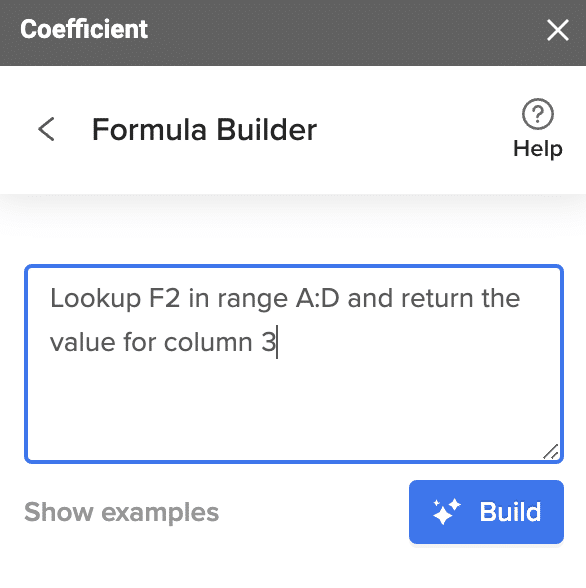Click the Formula Builder heading text
The height and width of the screenshot is (588, 586).
pos(204,130)
